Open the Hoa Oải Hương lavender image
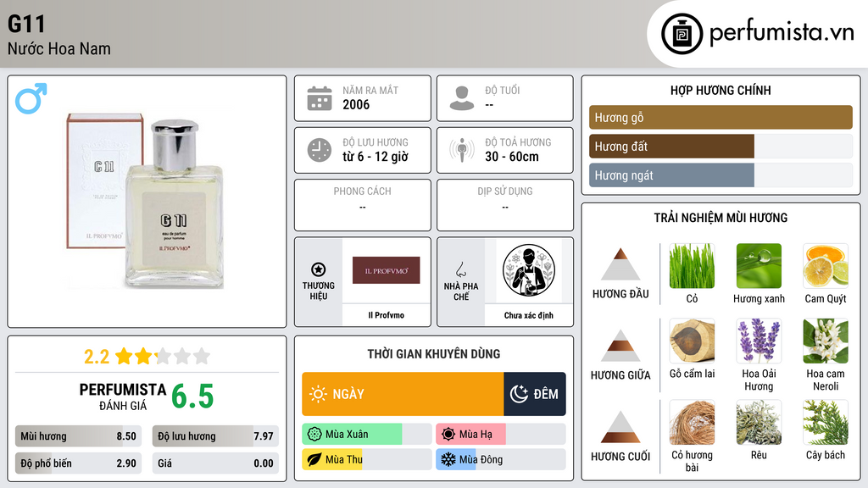The height and width of the screenshot is (488, 868). (x=759, y=341)
